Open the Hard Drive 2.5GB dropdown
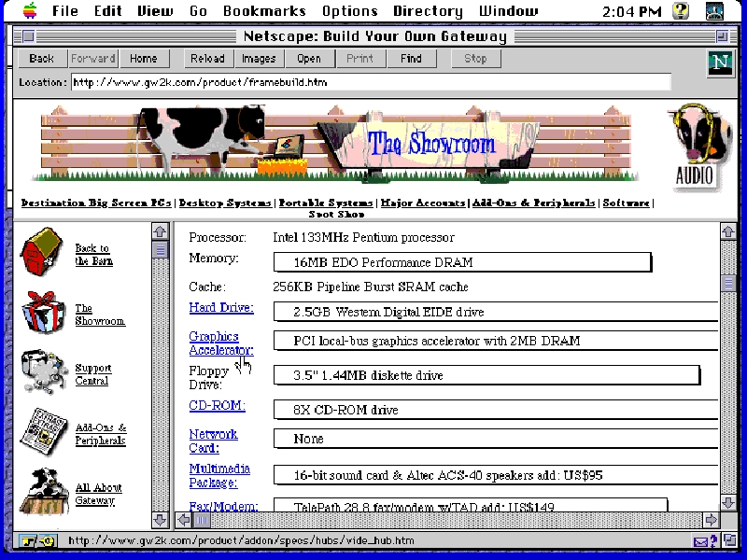Screen dimensions: 747x560 (x=496, y=312)
